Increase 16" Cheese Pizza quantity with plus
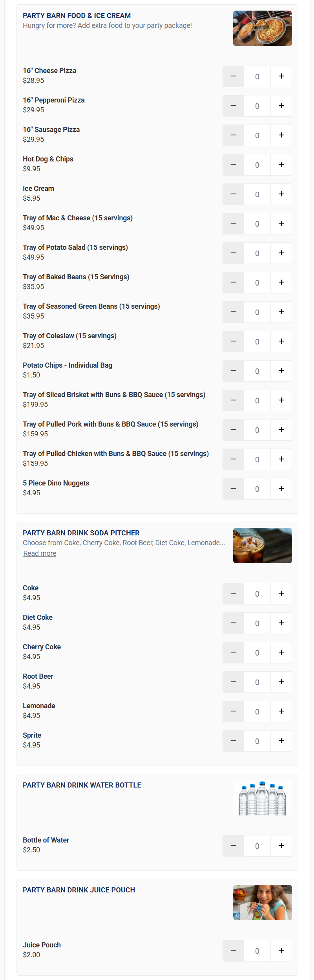Screen dimensions: 314x980 tap(281, 76)
